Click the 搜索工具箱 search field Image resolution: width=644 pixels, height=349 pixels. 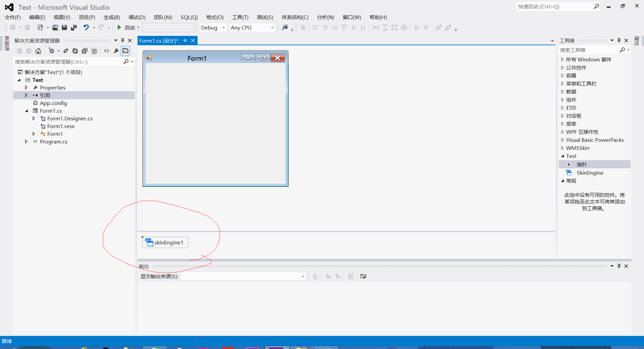click(x=589, y=50)
